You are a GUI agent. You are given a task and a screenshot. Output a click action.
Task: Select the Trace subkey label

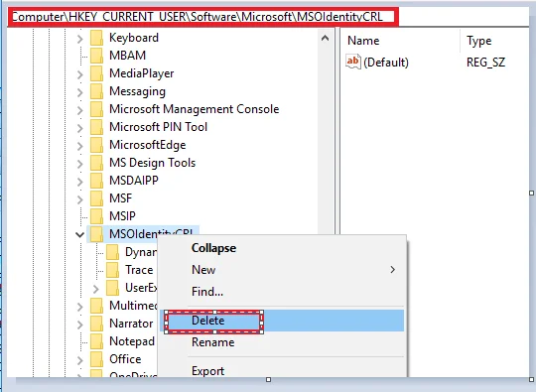coord(139,270)
